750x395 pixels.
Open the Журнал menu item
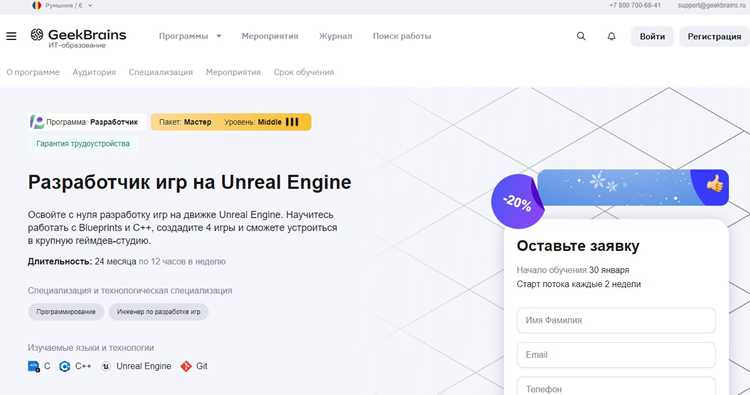pyautogui.click(x=335, y=36)
